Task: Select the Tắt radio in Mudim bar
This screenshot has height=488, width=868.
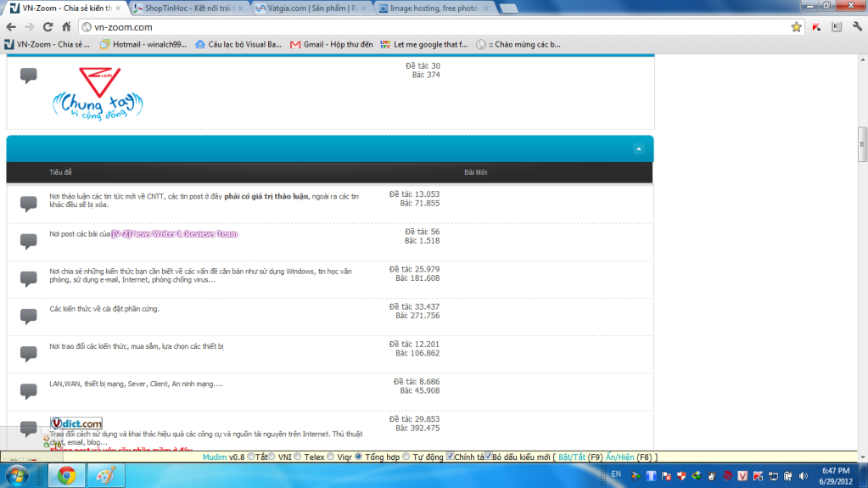Action: [251, 457]
